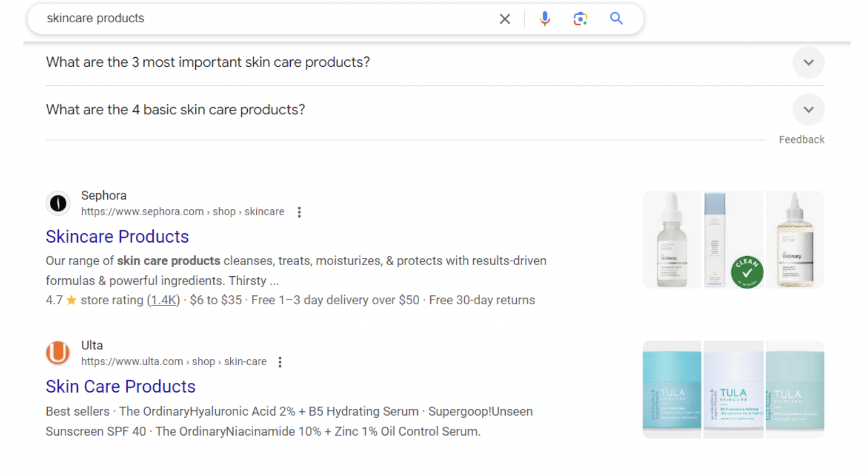Start voice search with the microphone icon
868x475 pixels.
pyautogui.click(x=544, y=19)
